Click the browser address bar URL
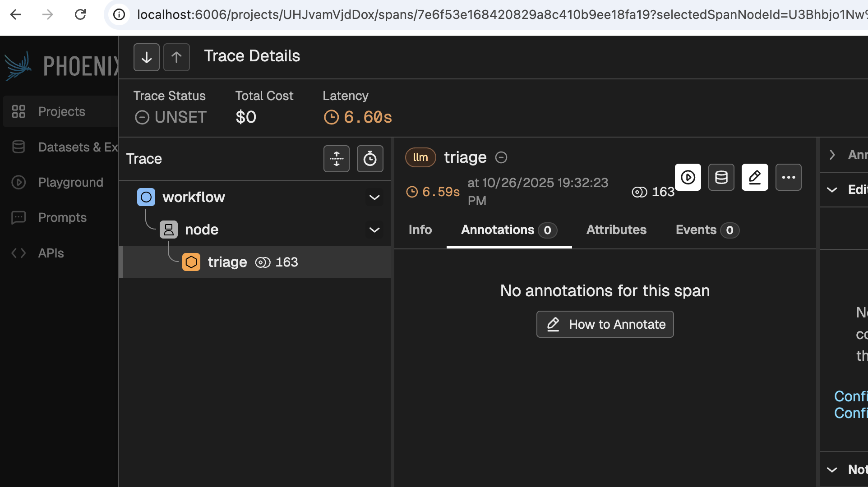The height and width of the screenshot is (487, 868). point(496,15)
